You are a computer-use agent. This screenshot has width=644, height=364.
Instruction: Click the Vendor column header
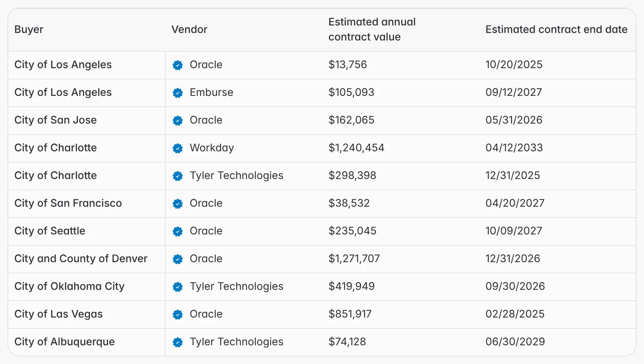tap(189, 29)
